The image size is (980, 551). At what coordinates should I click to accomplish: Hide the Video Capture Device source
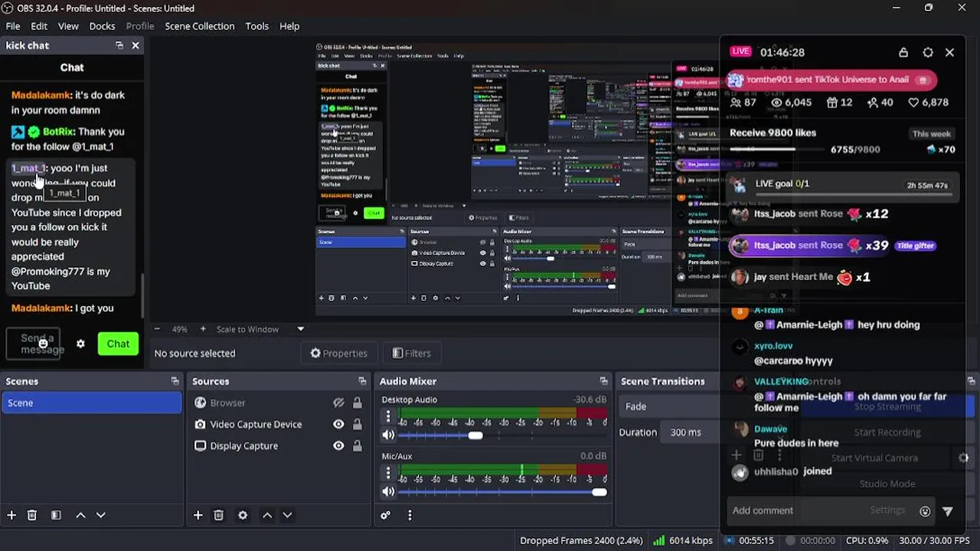(338, 424)
